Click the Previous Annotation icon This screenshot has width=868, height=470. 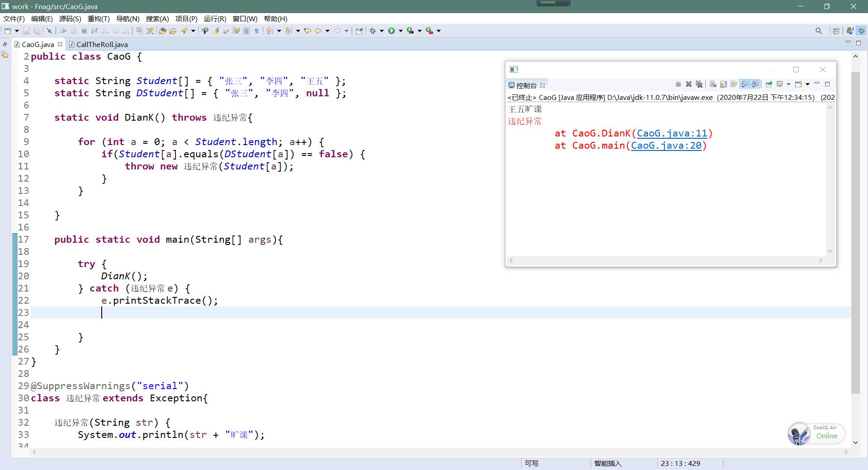288,31
